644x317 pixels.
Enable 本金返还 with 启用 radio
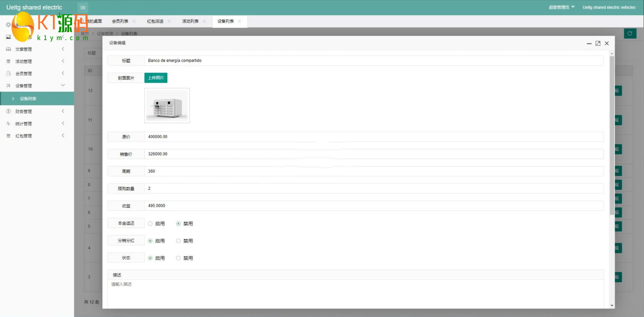click(150, 224)
